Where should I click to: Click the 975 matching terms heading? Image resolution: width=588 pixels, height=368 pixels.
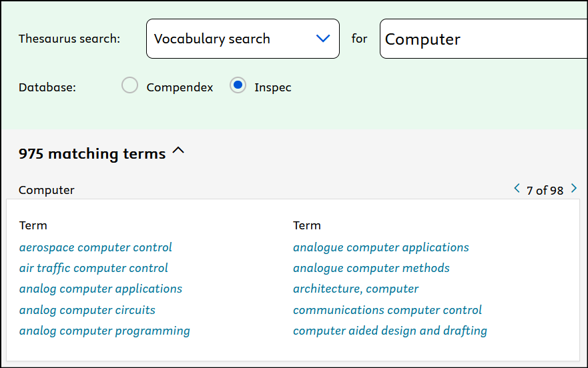click(x=92, y=154)
